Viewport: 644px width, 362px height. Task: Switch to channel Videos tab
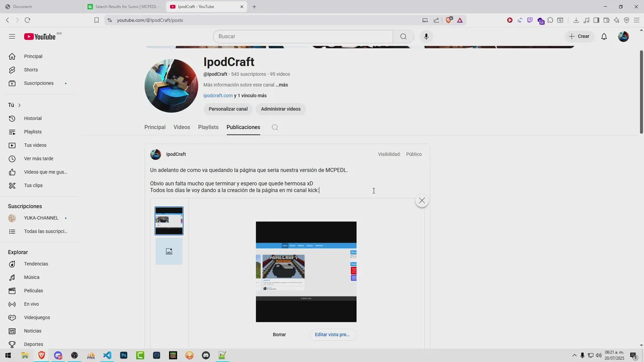tap(182, 127)
